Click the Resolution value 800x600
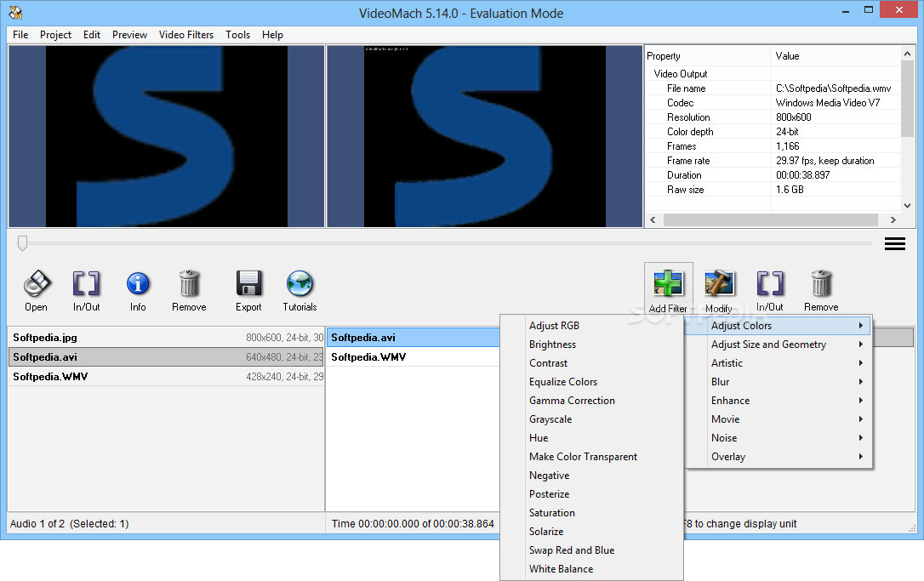This screenshot has width=924, height=581. pyautogui.click(x=793, y=117)
